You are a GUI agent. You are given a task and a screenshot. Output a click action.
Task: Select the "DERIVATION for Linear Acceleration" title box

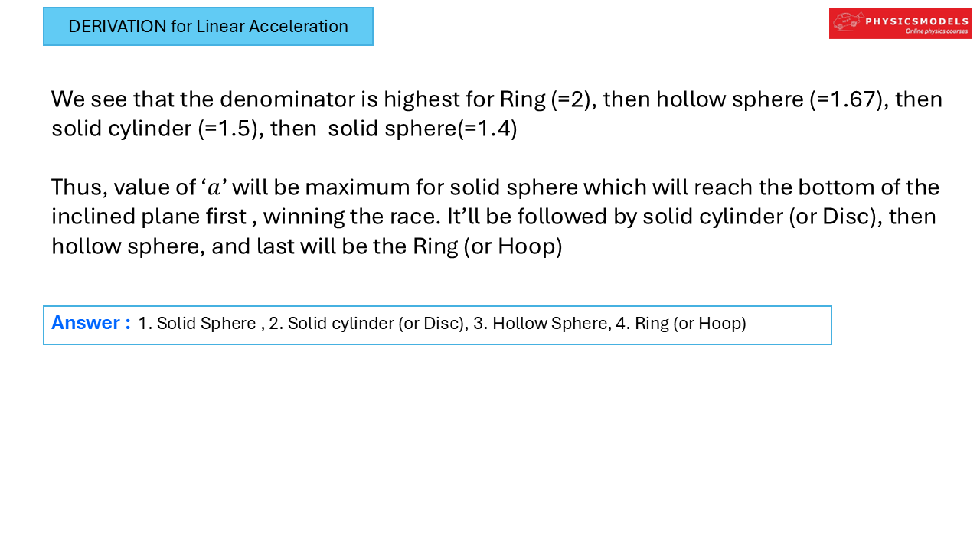[208, 27]
